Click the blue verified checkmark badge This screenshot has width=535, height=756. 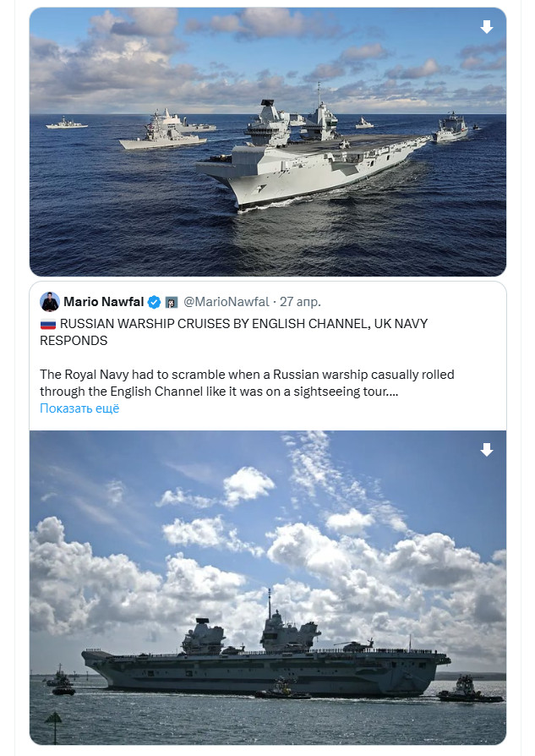(155, 302)
